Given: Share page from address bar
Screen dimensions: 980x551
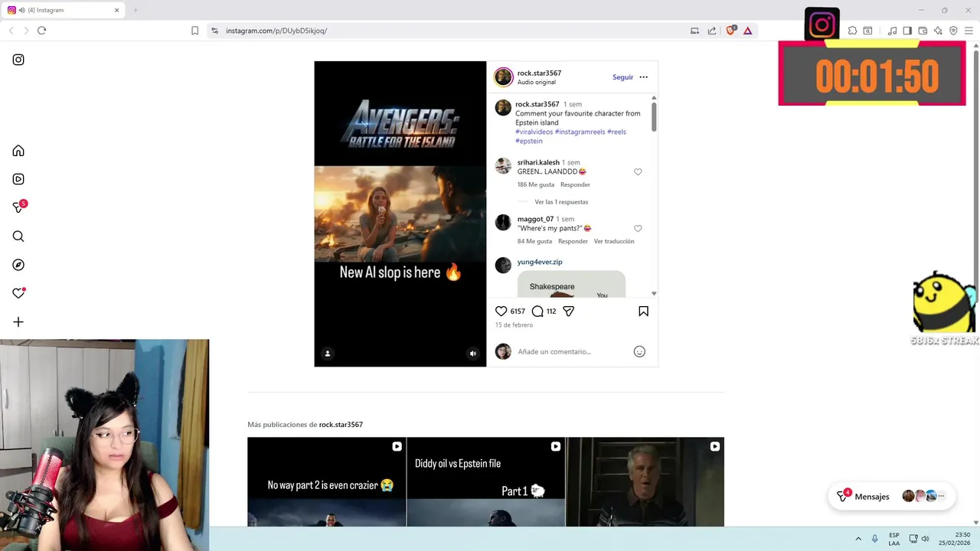Looking at the screenshot, I should [x=712, y=31].
